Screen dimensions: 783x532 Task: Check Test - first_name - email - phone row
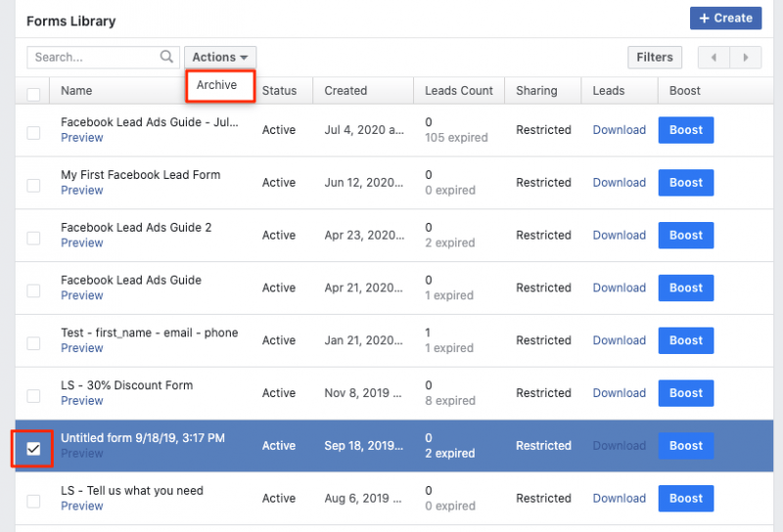click(33, 343)
